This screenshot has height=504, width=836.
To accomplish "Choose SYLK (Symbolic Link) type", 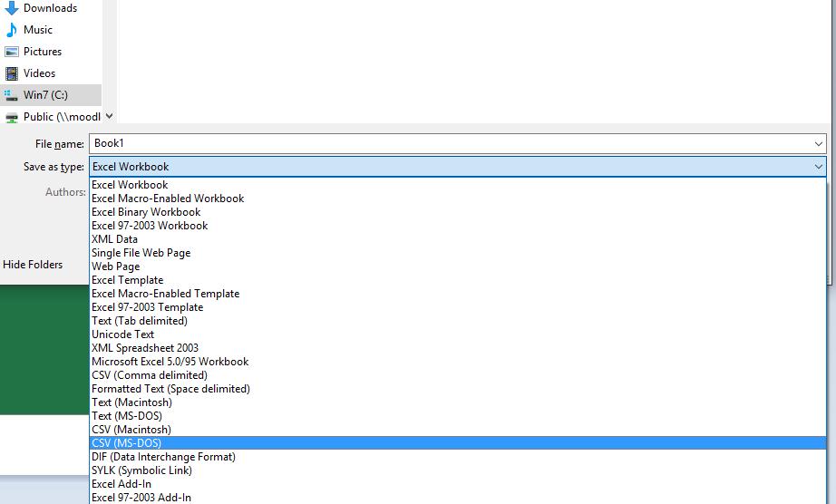I will 458,470.
